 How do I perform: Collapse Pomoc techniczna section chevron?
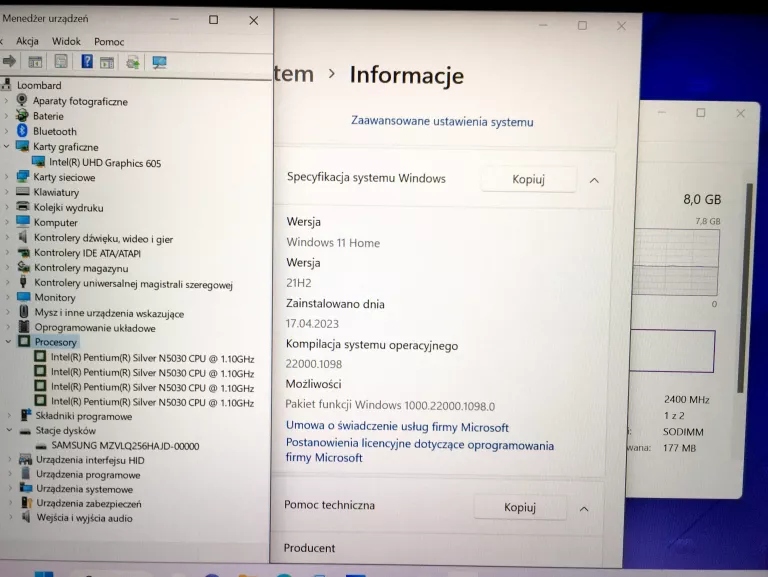[x=584, y=509]
